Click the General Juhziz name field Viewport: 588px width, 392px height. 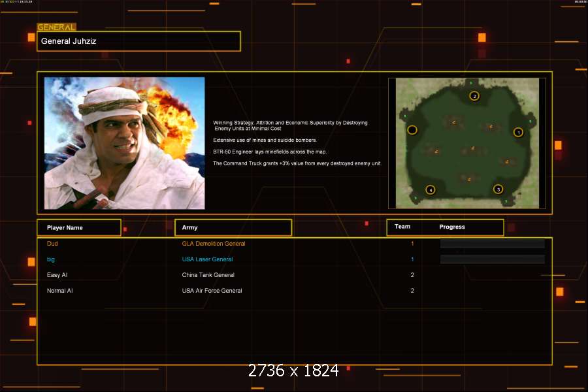pos(139,41)
